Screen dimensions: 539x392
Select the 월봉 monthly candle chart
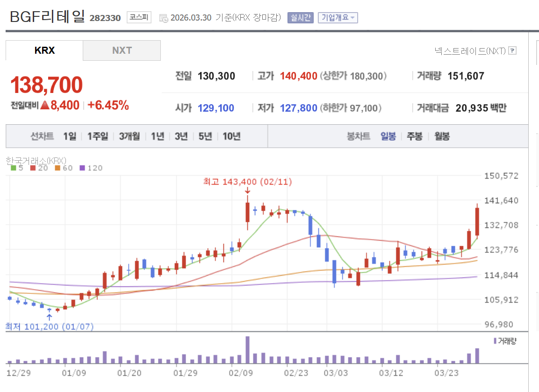tap(442, 136)
